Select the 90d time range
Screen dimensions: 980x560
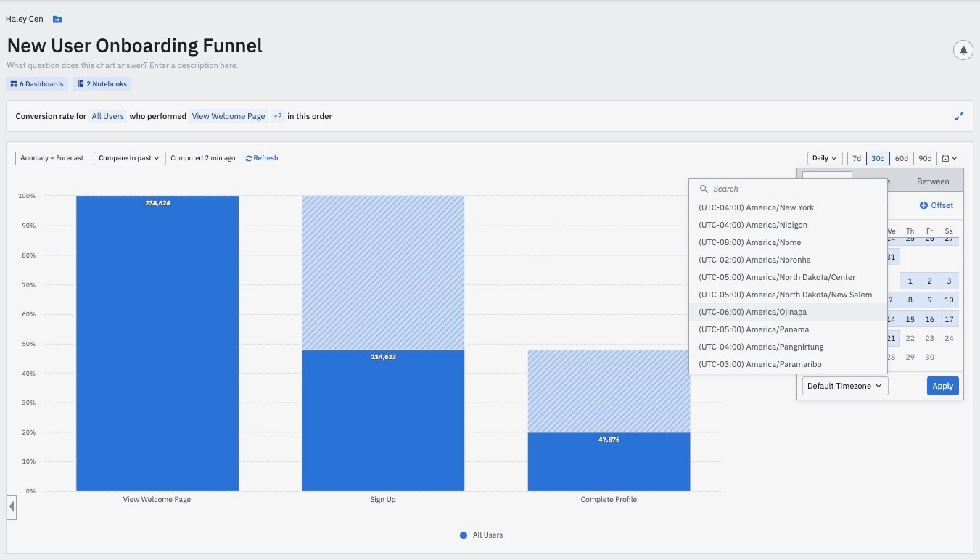(924, 158)
